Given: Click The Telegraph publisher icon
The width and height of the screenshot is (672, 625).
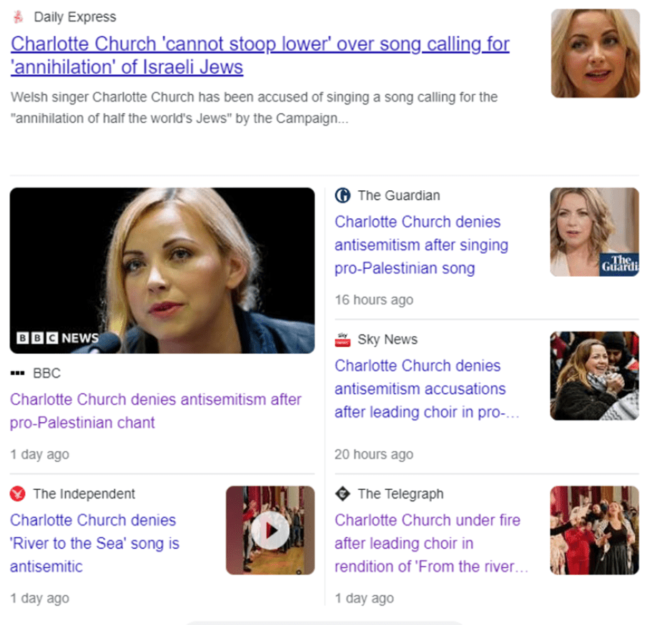Looking at the screenshot, I should pos(342,493).
